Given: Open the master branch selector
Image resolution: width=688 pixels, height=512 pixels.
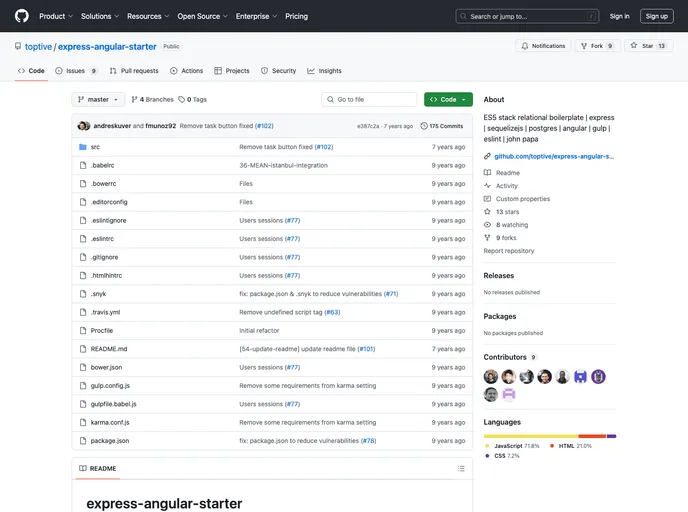Looking at the screenshot, I should pos(98,100).
